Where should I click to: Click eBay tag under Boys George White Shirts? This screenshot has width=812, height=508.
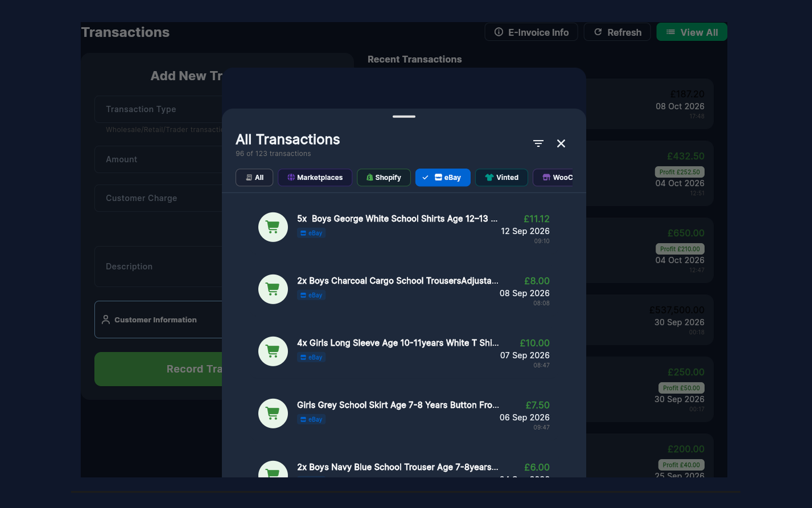point(311,233)
